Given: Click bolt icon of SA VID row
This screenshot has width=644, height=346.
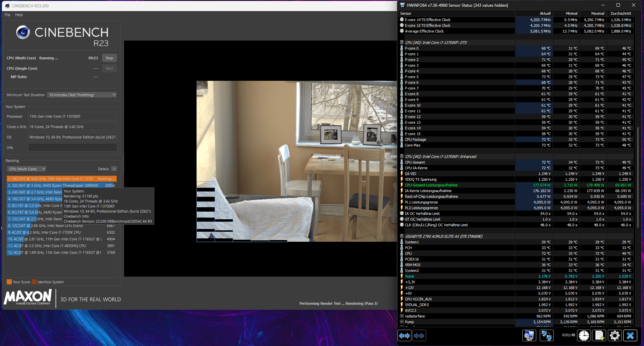Looking at the screenshot, I should [x=402, y=174].
